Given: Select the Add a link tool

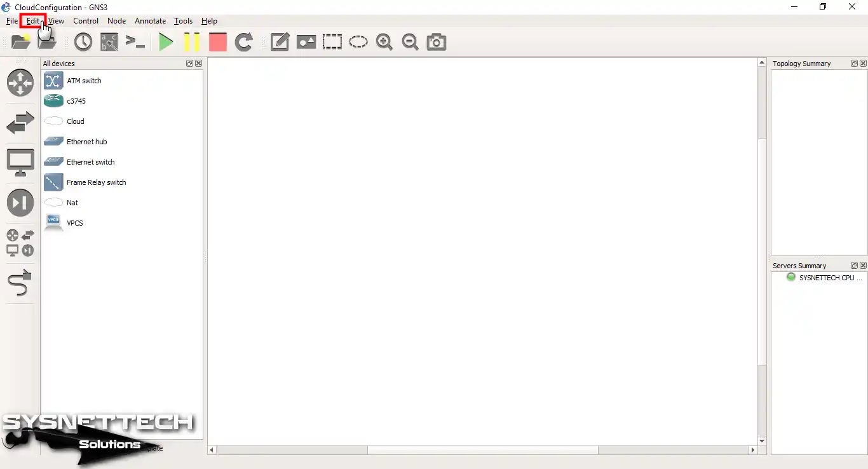Looking at the screenshot, I should (20, 283).
